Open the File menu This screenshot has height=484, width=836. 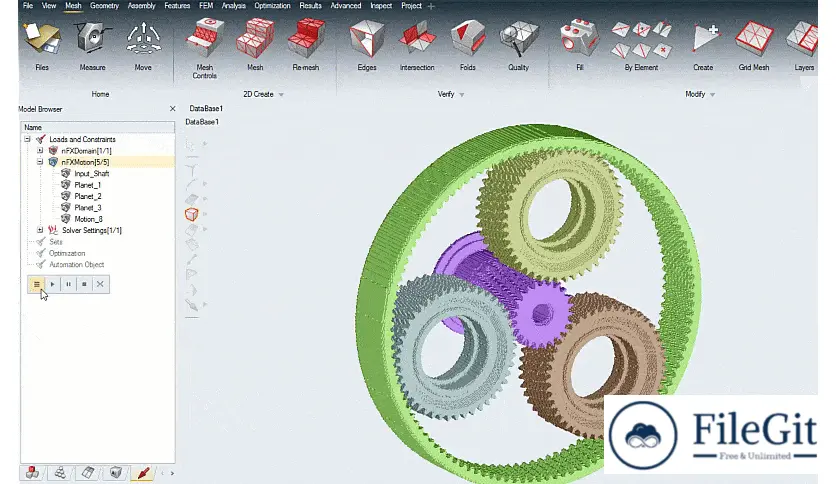28,6
